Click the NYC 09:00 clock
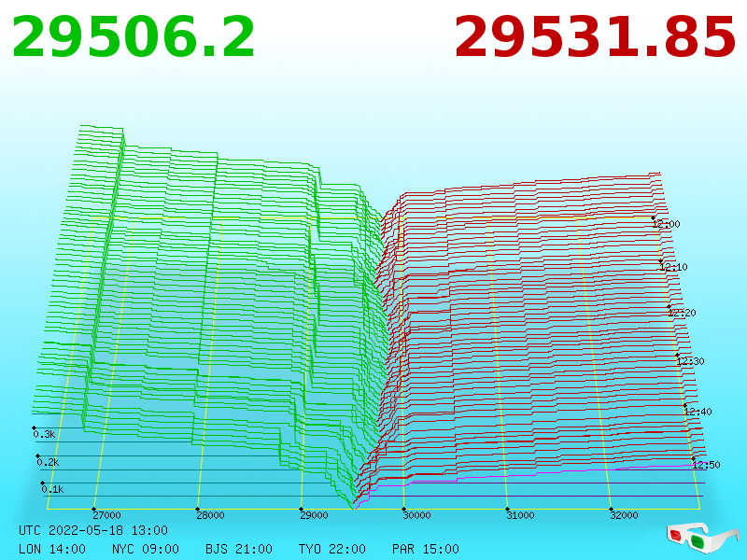The height and width of the screenshot is (560, 747). point(146,549)
